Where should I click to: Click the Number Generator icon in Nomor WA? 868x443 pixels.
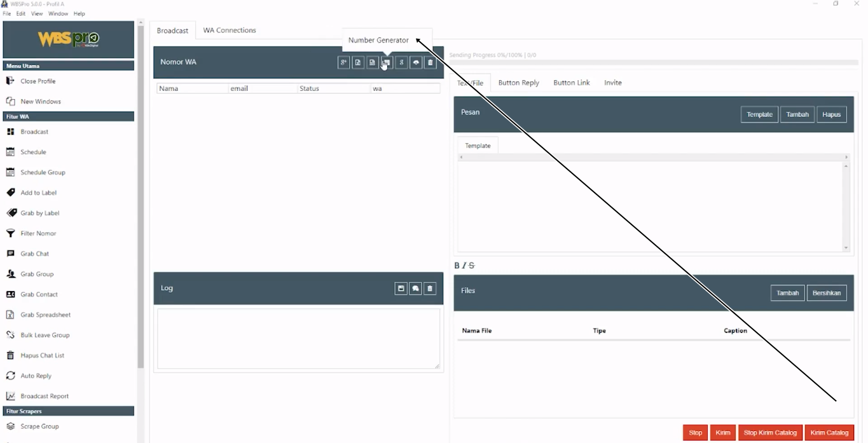(x=387, y=63)
